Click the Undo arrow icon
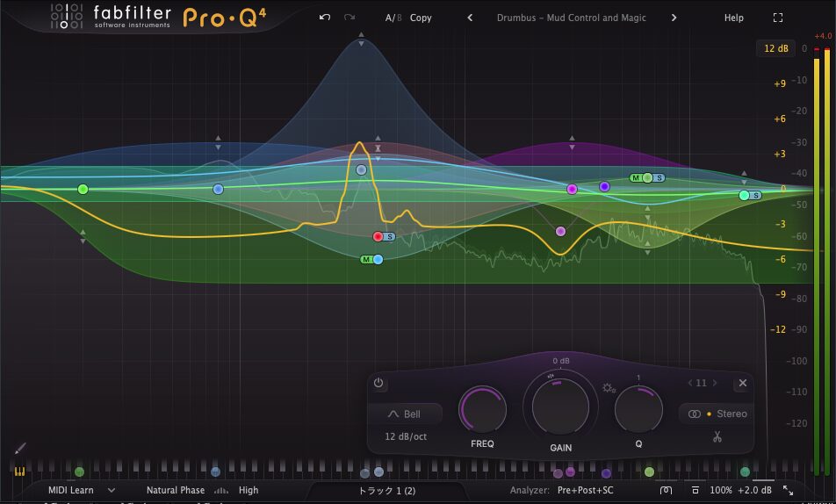 click(325, 17)
